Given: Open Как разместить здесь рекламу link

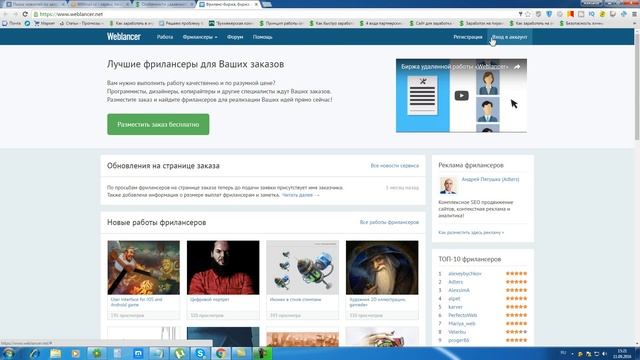Looking at the screenshot, I should [471, 232].
